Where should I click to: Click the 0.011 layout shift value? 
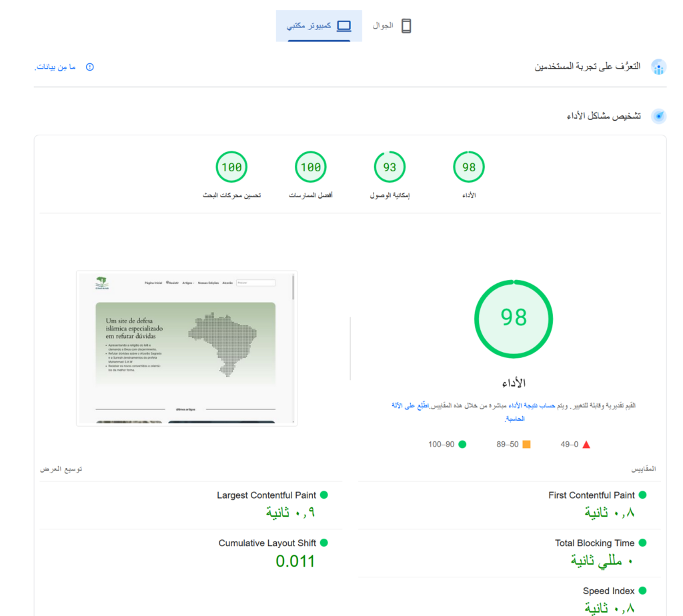[x=295, y=561]
